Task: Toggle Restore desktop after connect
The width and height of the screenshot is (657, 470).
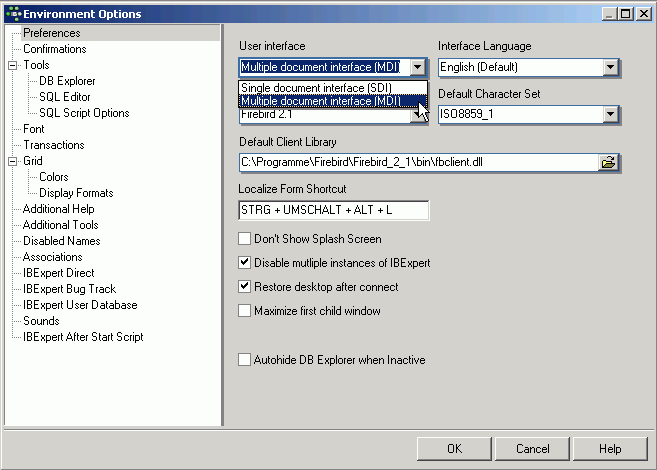Action: coord(244,287)
